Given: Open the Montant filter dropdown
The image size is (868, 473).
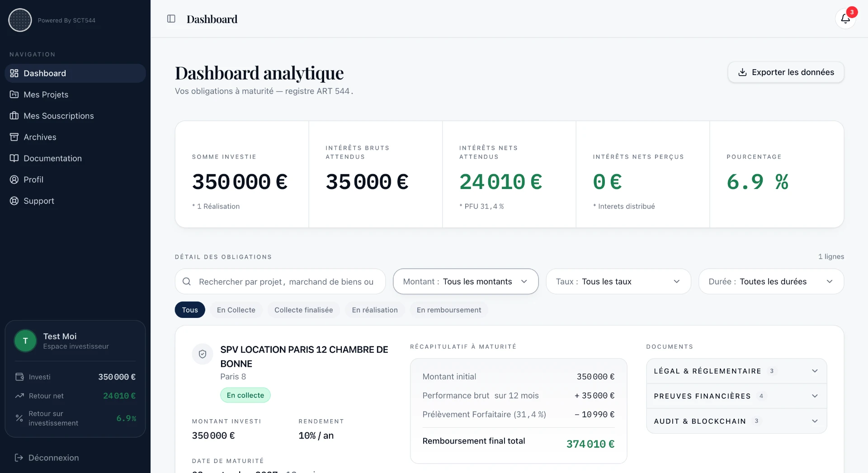Looking at the screenshot, I should tap(466, 281).
